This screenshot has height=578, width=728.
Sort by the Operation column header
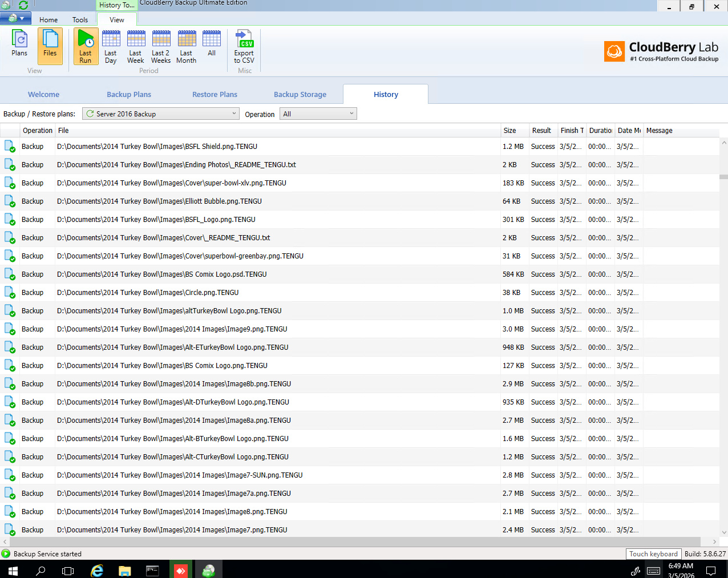tap(38, 131)
